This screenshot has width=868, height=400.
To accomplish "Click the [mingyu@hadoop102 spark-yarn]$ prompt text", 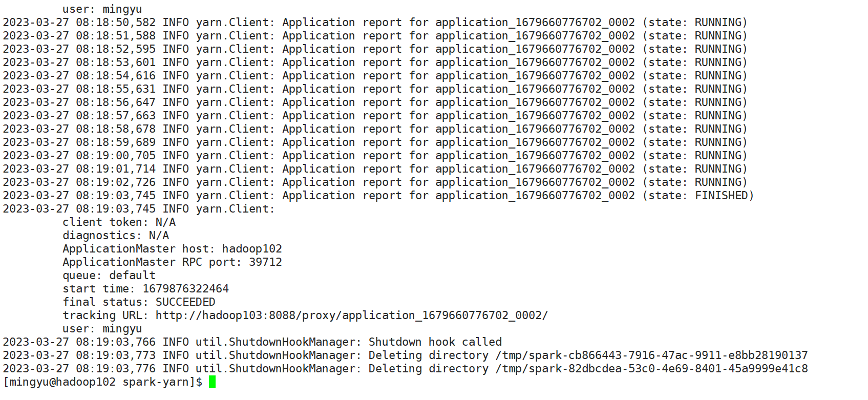I will [102, 382].
